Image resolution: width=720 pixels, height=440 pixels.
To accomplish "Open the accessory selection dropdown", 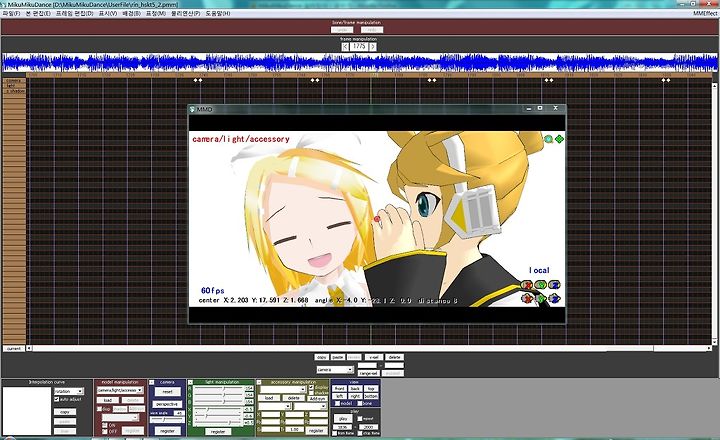I will pyautogui.click(x=282, y=389).
